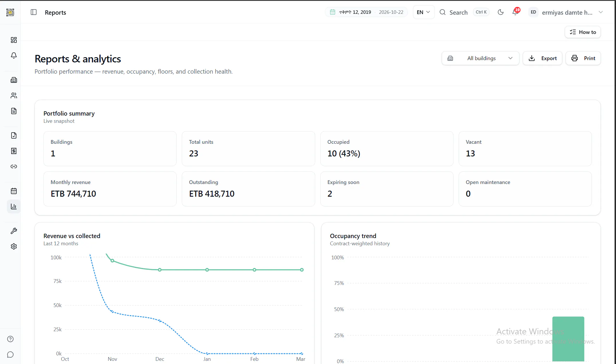Image resolution: width=616 pixels, height=364 pixels.
Task: Click the Total units value 23
Action: click(x=194, y=154)
